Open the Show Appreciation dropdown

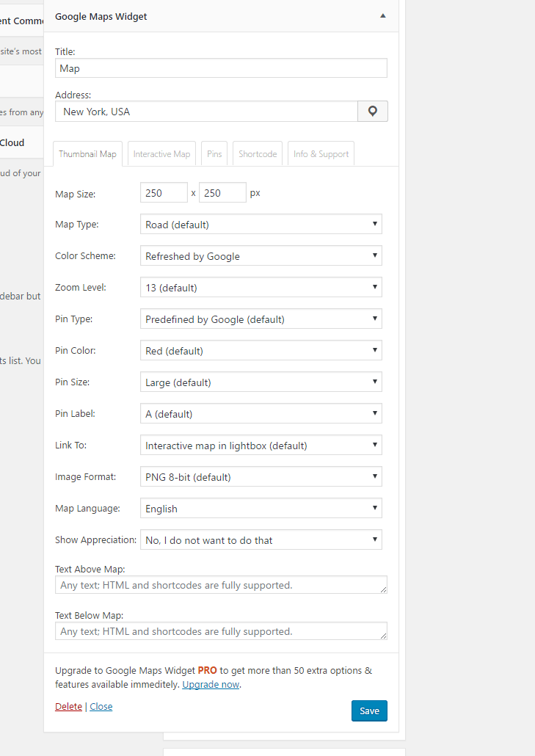261,540
